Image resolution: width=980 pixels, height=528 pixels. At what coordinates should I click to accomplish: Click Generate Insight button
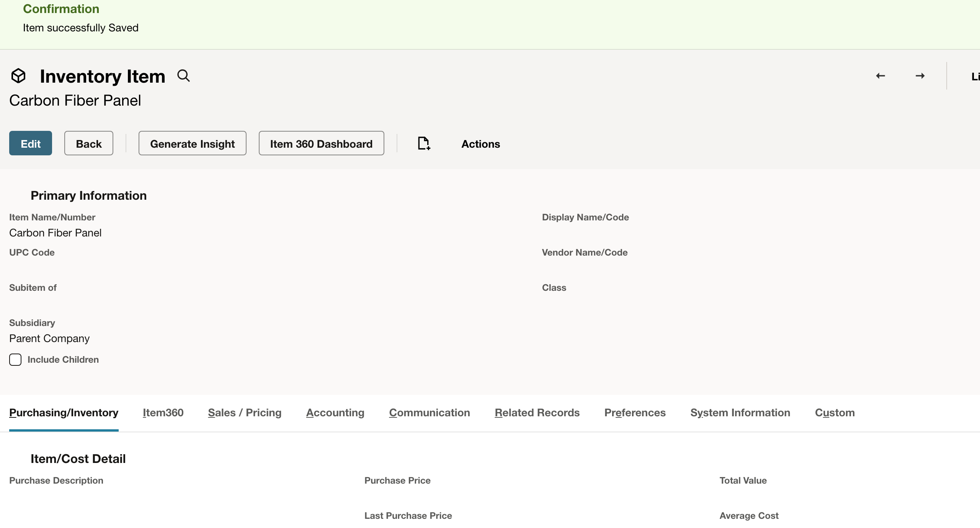point(193,143)
